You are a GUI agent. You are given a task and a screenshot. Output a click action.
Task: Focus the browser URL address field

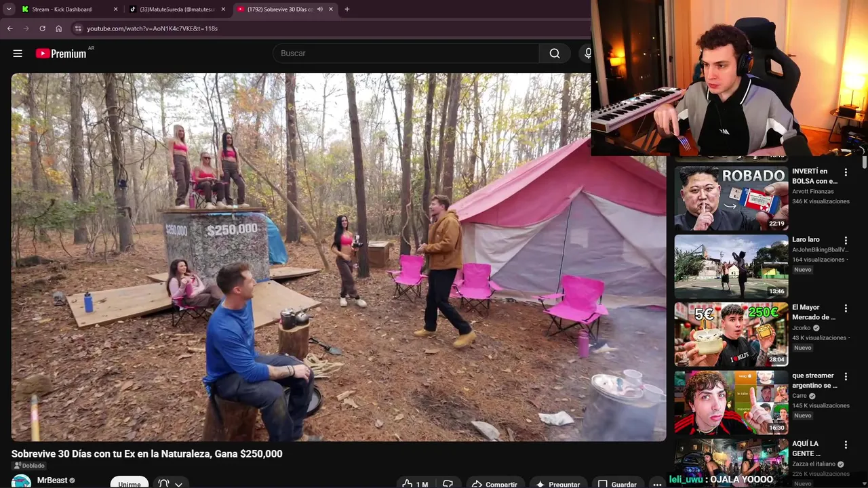(332, 28)
